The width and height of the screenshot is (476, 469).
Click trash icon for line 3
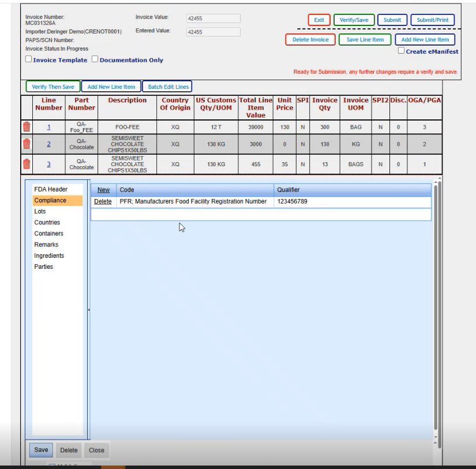point(26,164)
